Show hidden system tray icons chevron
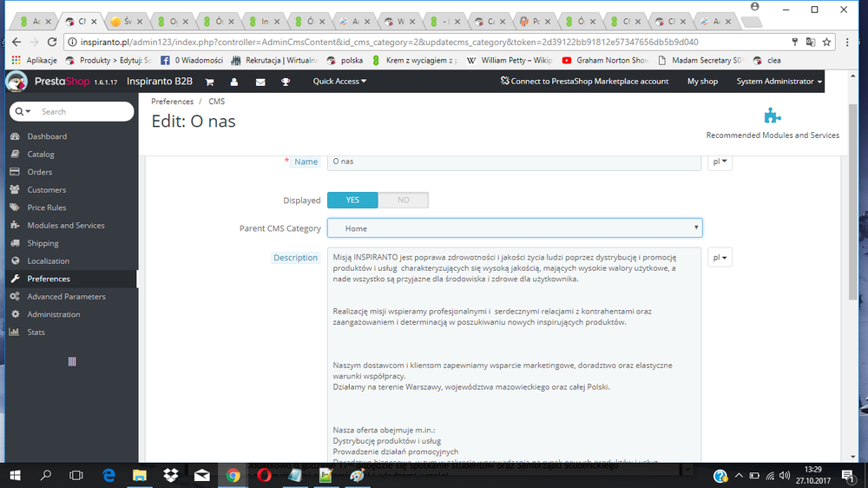The image size is (868, 488). pos(739,475)
